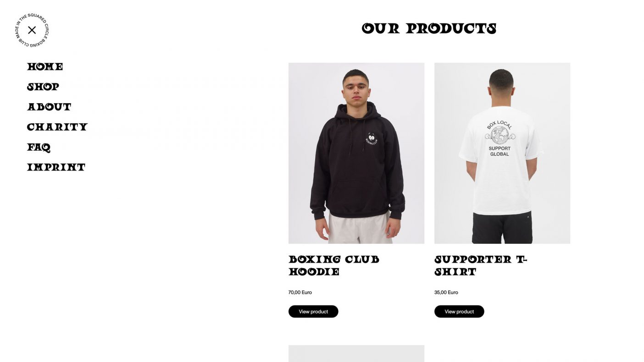The width and height of the screenshot is (644, 362).
Task: Open the Shop menu item
Action: [43, 87]
